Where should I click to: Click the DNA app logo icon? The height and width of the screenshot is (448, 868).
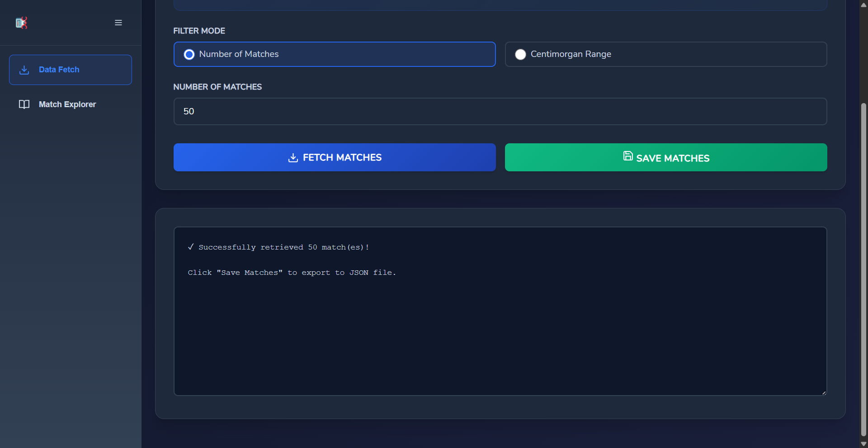(x=21, y=23)
